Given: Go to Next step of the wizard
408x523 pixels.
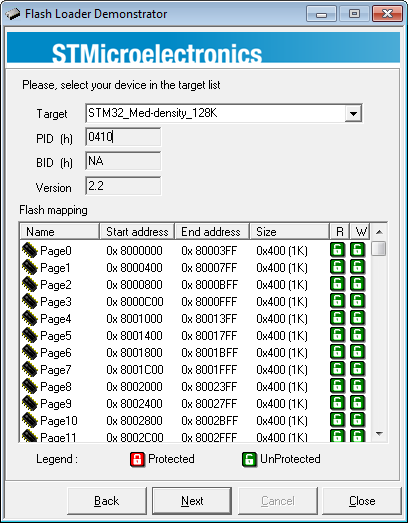Looking at the screenshot, I should (x=192, y=501).
